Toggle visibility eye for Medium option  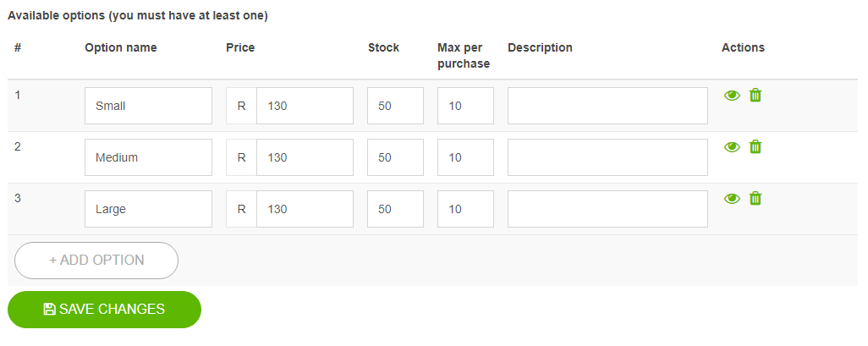732,147
